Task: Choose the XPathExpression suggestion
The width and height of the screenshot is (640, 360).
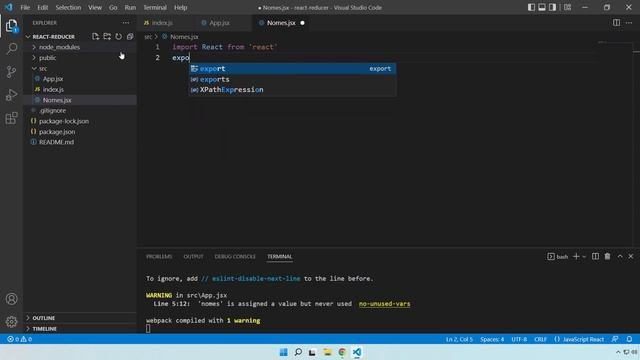Action: pos(292,90)
